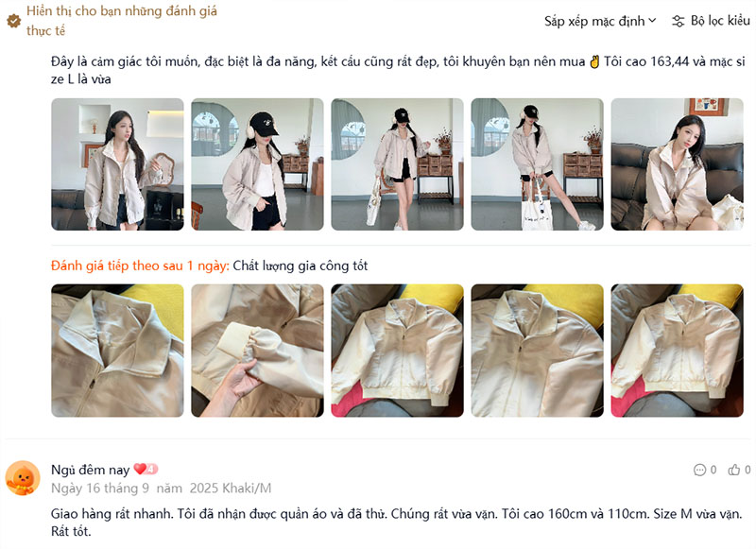Viewport: 756px width, 549px height.
Task: Open photo of hand holding jacket cuff
Action: (x=257, y=351)
